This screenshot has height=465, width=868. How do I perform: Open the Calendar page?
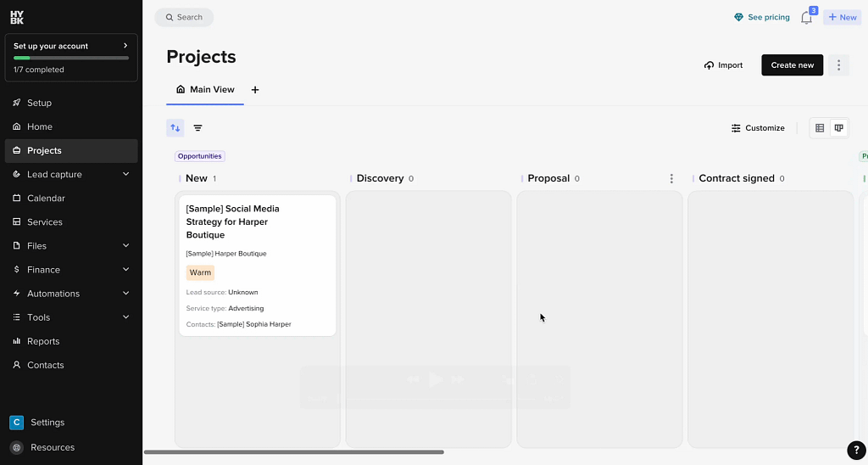click(x=71, y=199)
